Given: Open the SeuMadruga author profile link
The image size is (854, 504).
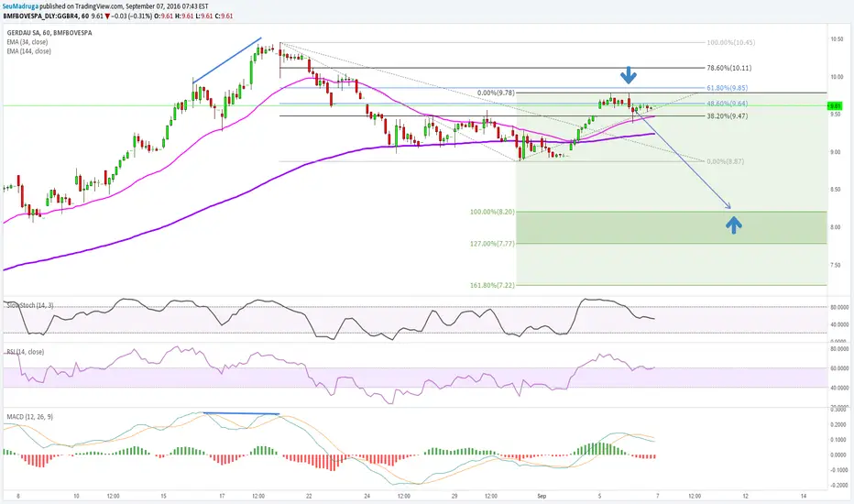Looking at the screenshot, I should pos(21,6).
